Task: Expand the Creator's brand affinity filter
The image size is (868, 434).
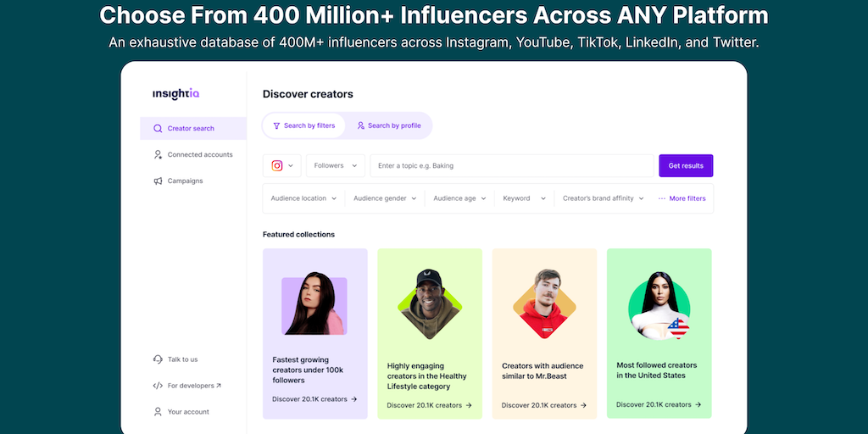Action: [x=603, y=198]
